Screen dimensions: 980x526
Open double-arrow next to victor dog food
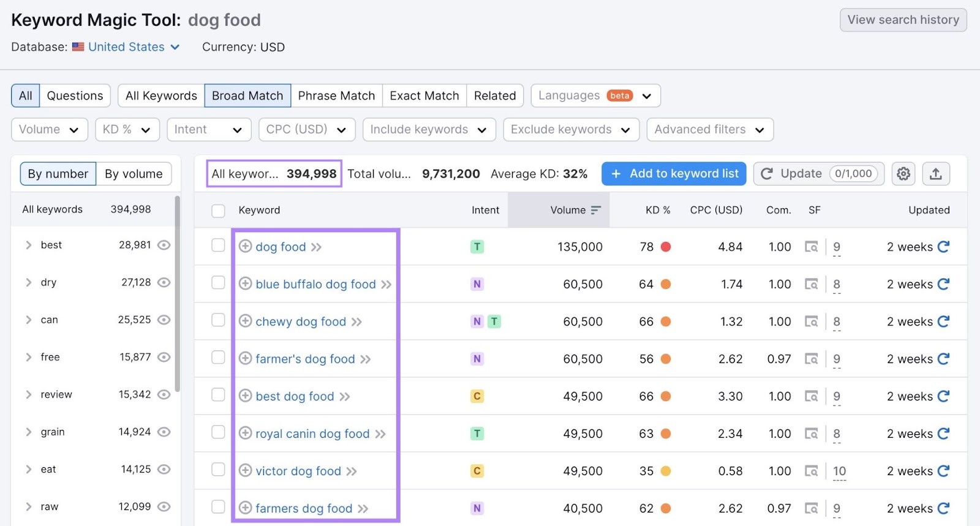click(x=352, y=472)
